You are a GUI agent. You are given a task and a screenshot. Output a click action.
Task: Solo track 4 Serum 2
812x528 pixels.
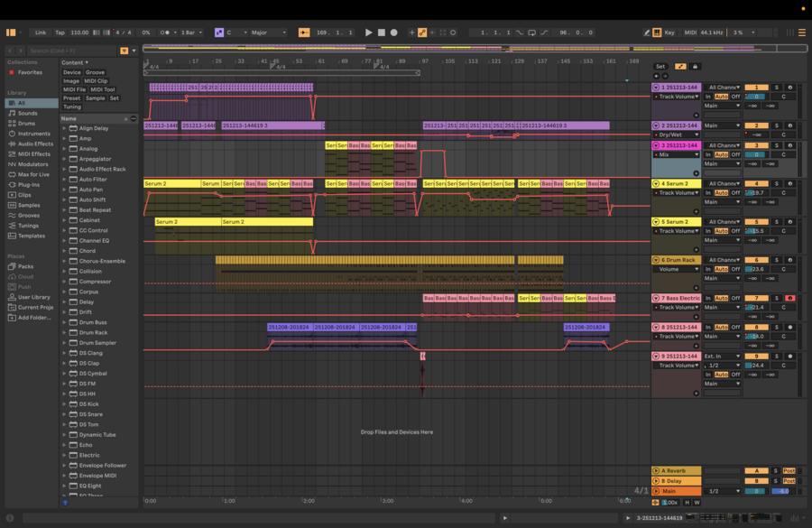coord(775,183)
